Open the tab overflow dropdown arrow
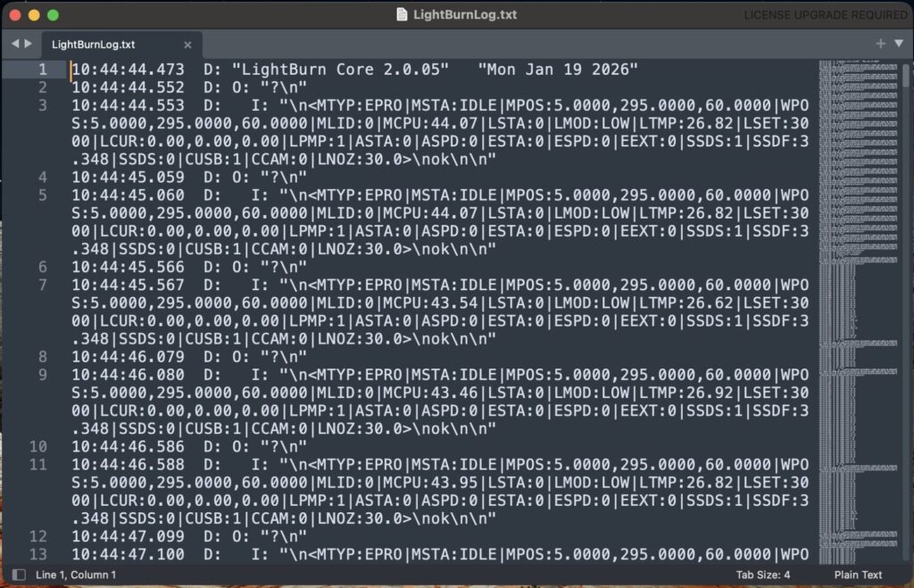 899,42
